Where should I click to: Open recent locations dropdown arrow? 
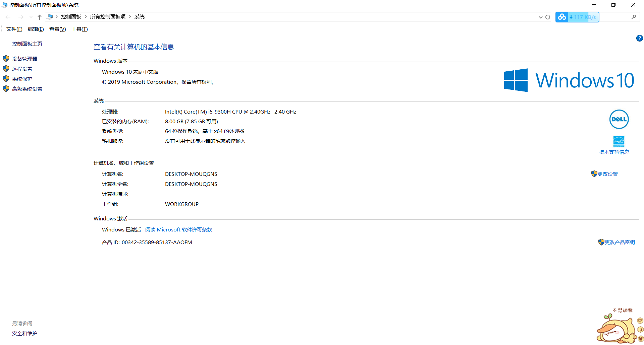pyautogui.click(x=31, y=17)
